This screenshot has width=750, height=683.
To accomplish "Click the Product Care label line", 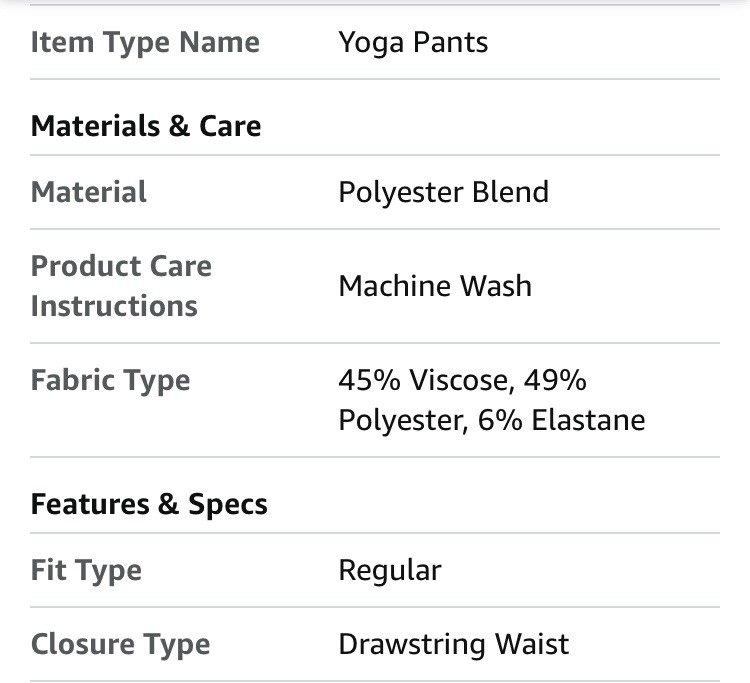I will coord(121,266).
